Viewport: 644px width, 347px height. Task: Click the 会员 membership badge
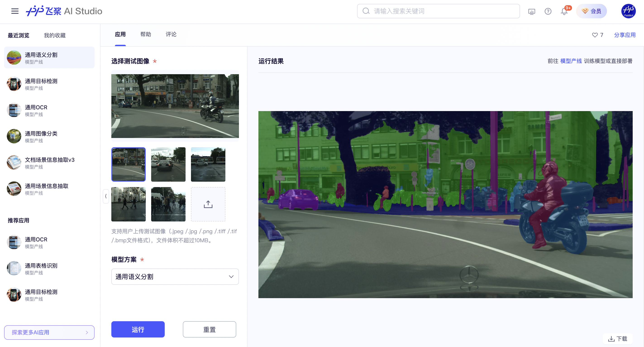point(591,11)
